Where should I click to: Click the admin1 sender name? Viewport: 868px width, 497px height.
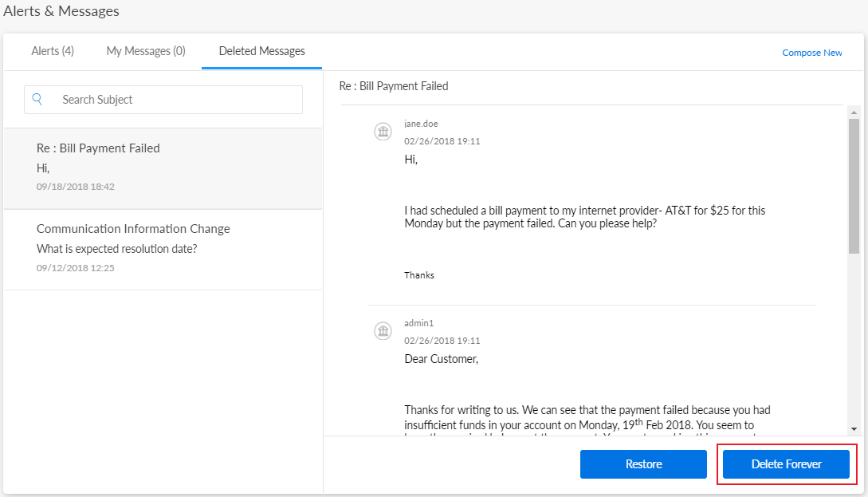[x=418, y=323]
